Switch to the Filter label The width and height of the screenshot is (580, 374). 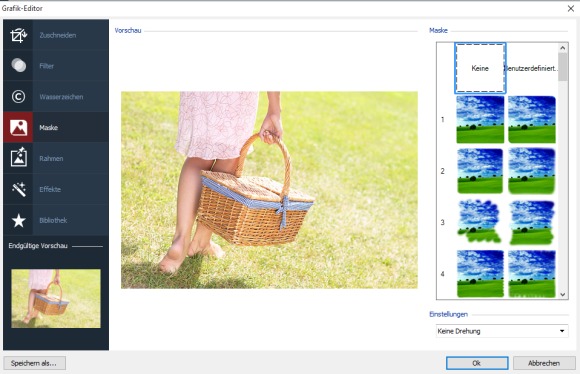(47, 66)
